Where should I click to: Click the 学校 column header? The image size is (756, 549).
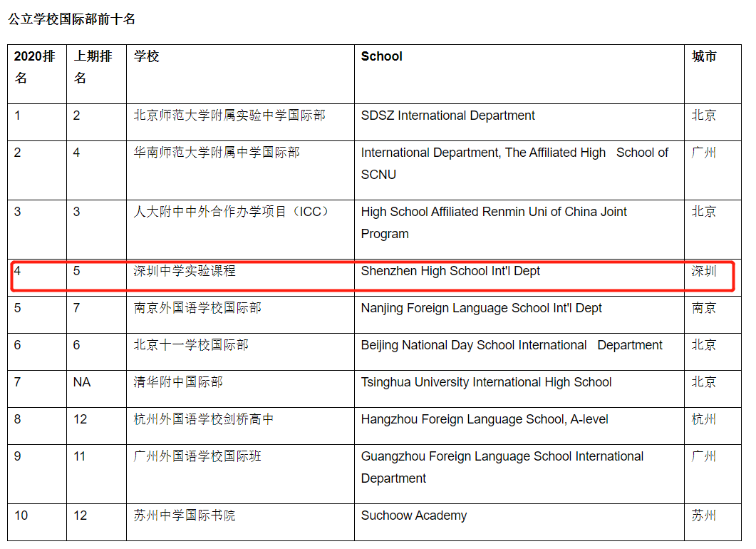(x=147, y=56)
